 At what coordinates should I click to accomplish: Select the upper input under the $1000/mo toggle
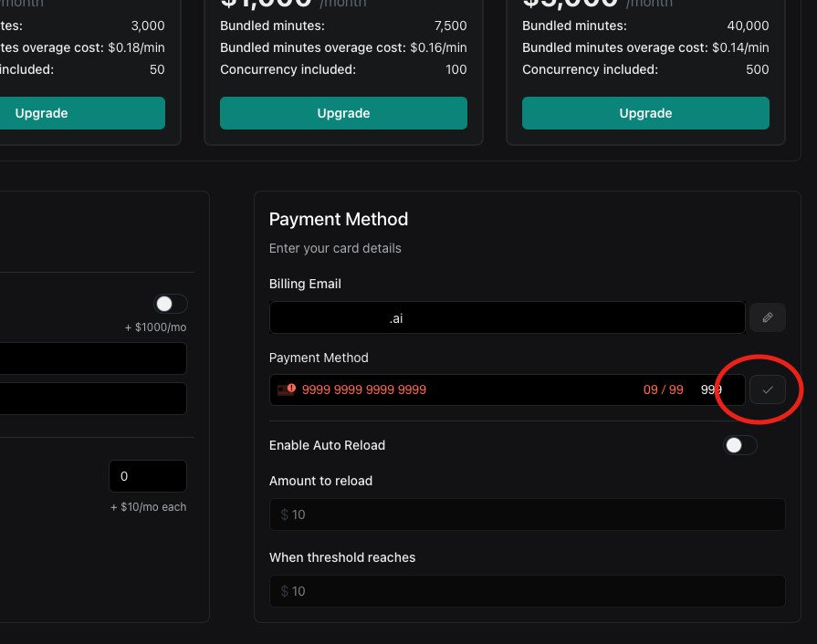click(91, 358)
